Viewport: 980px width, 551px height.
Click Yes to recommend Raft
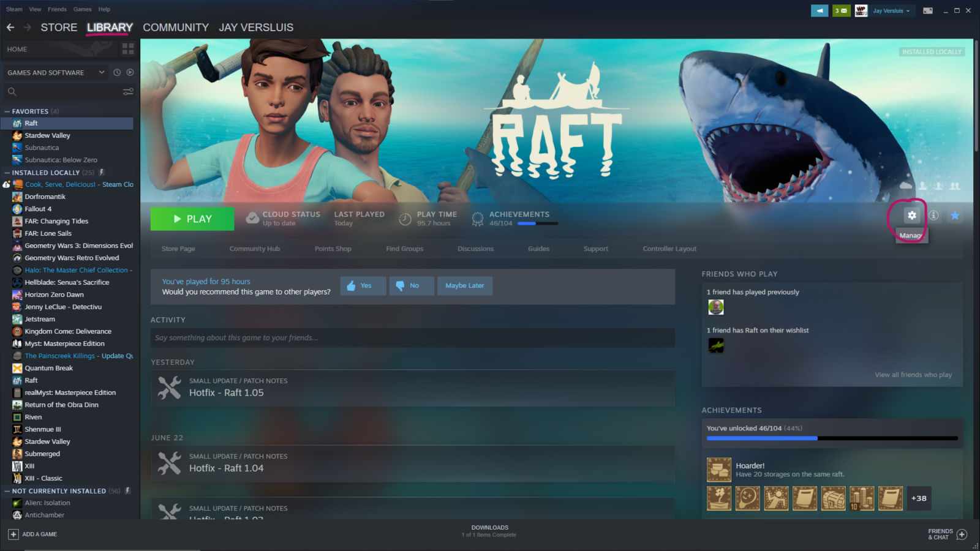click(363, 285)
